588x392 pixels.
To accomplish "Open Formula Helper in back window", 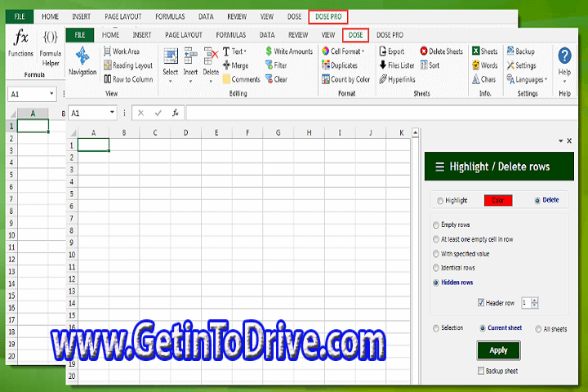I will [x=51, y=48].
